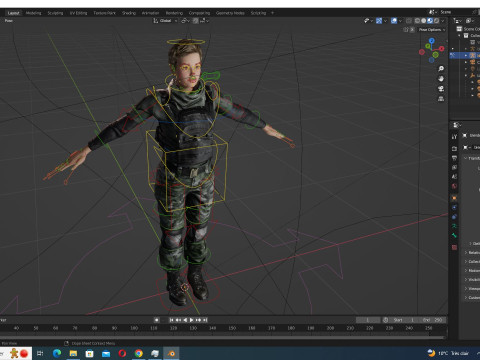Open the View Layer properties tab
The image size is (480, 360).
coord(454,167)
